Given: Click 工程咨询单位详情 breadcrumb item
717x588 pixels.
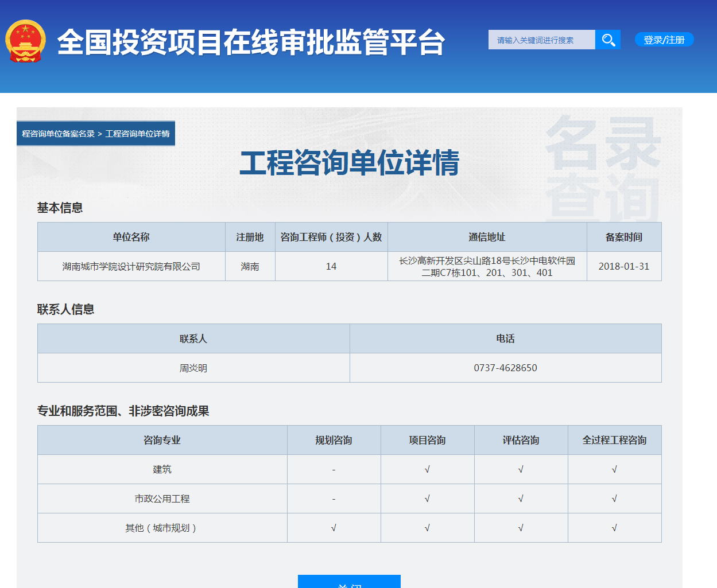Looking at the screenshot, I should click(x=138, y=134).
